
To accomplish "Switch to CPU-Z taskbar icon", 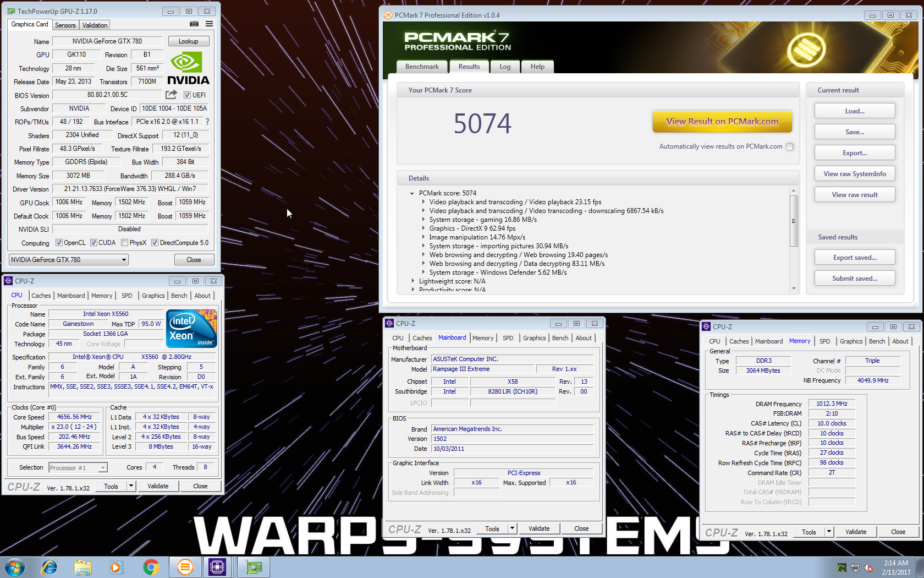I will tap(218, 567).
